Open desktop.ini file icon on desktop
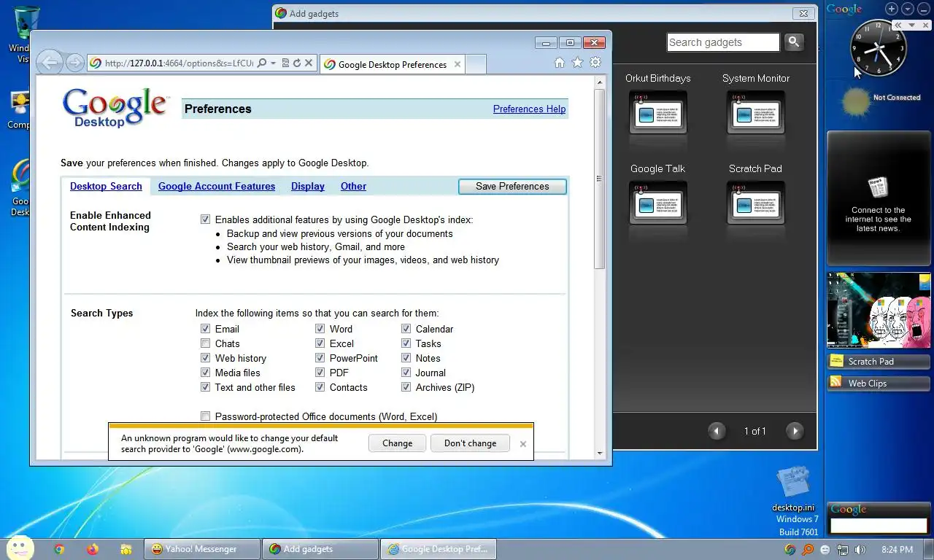Image resolution: width=934 pixels, height=560 pixels. click(793, 489)
